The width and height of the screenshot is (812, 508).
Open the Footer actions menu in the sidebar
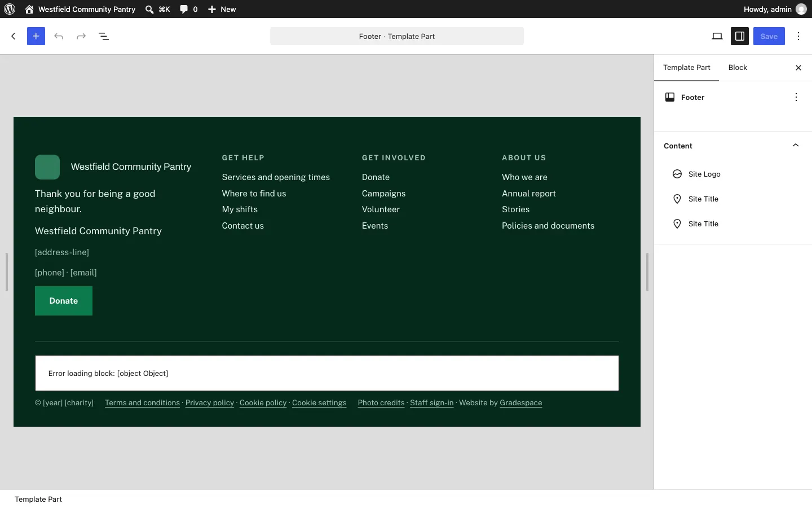coord(796,97)
